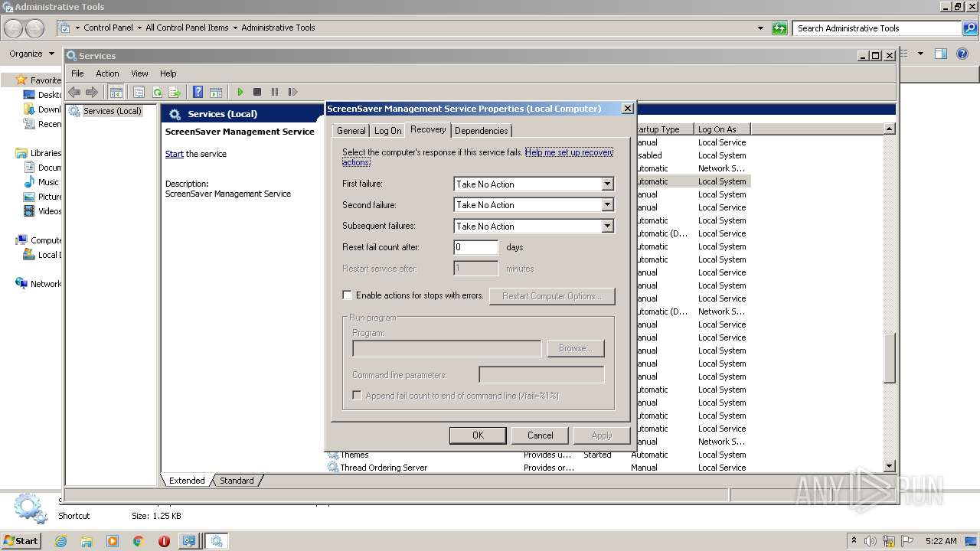Screen dimensions: 980x551
Task: Open the Action menu in Services
Action: click(x=107, y=73)
